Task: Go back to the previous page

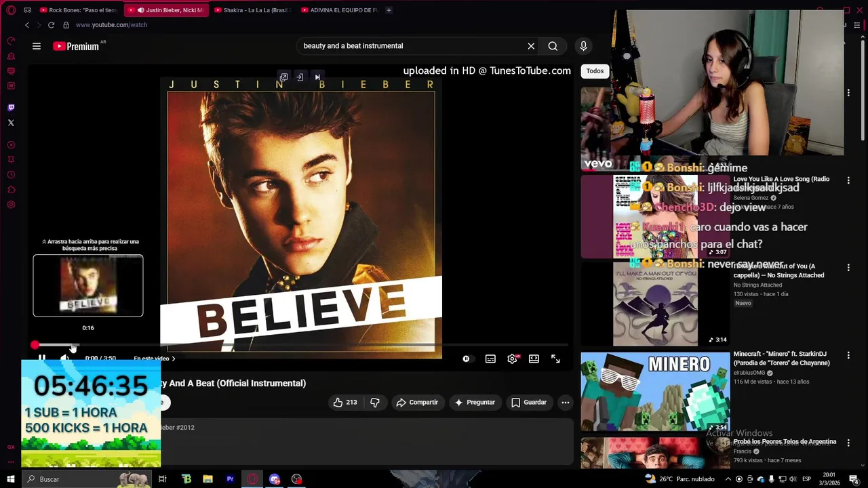Action: (x=27, y=25)
